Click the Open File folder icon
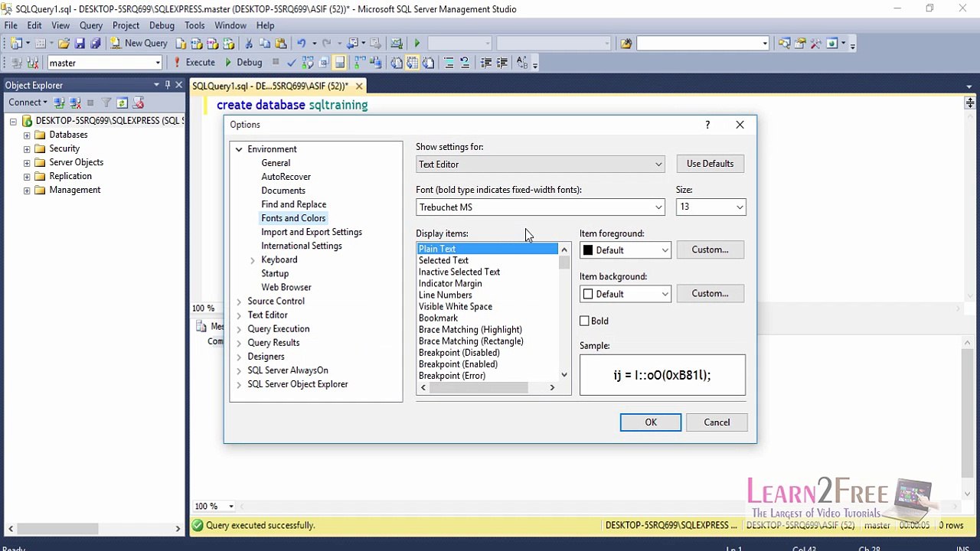 64,44
